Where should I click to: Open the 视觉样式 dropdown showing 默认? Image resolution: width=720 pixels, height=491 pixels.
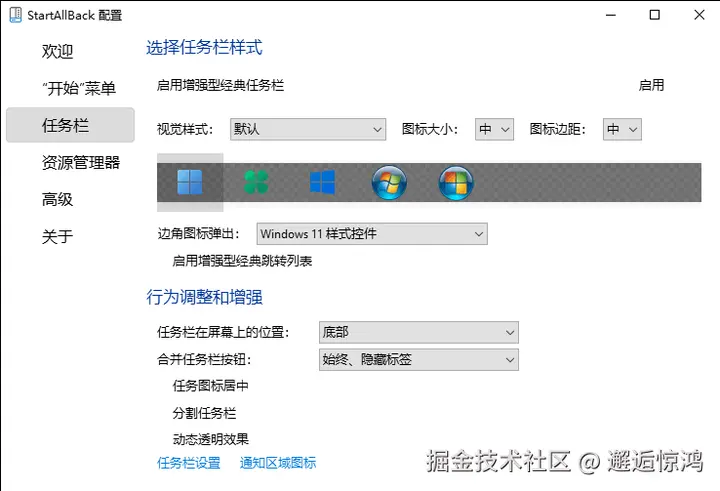pos(308,130)
